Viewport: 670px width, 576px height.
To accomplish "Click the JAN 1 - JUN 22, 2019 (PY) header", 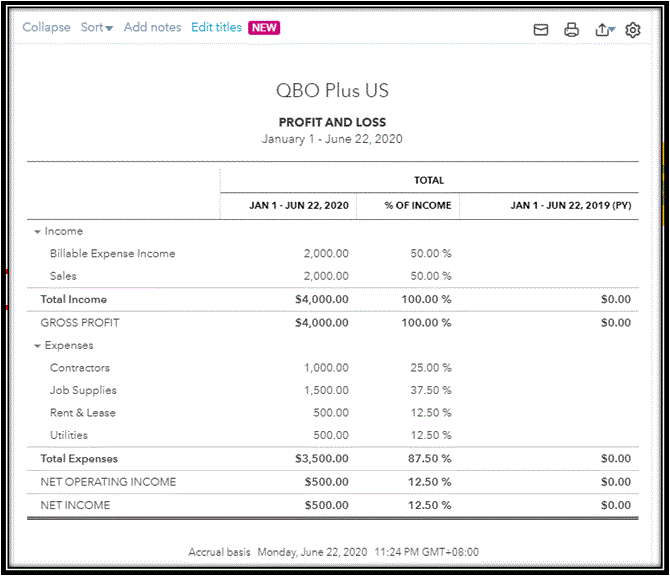I will pos(571,206).
